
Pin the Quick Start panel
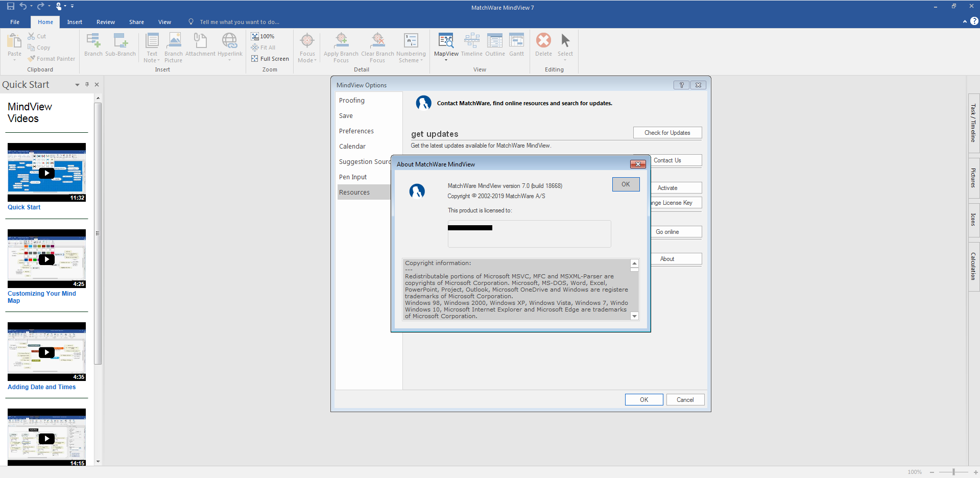(87, 84)
